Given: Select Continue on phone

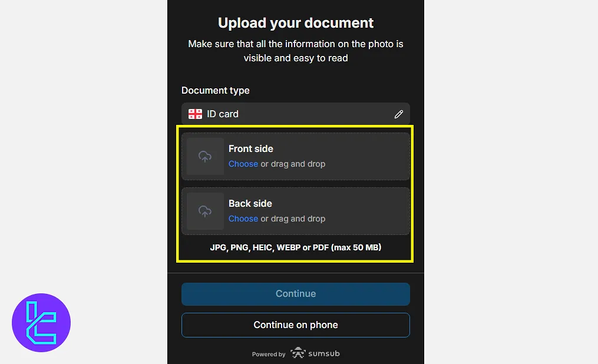Looking at the screenshot, I should point(296,325).
